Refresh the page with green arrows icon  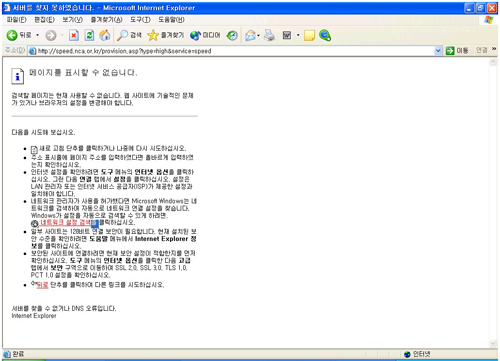click(x=89, y=35)
